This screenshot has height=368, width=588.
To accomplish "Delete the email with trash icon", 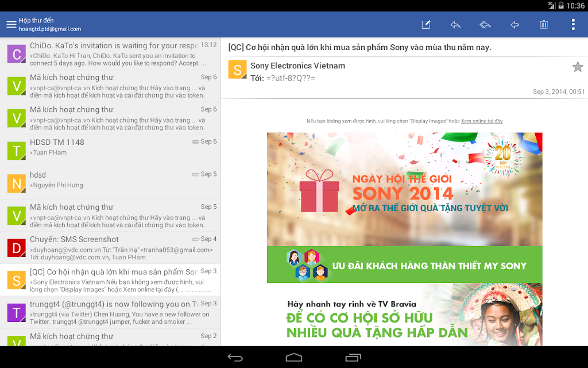I will point(544,25).
